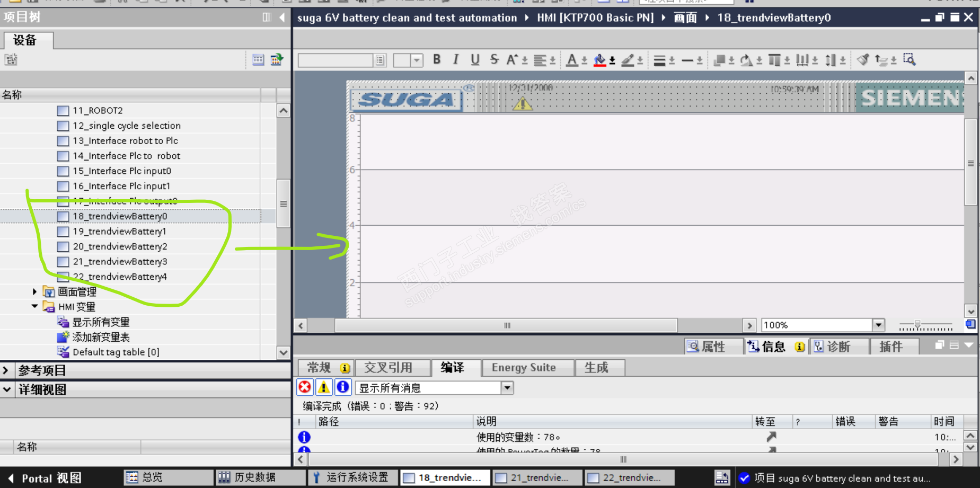980x488 pixels.
Task: Collapse the HMI 变量 folder
Action: (x=34, y=306)
